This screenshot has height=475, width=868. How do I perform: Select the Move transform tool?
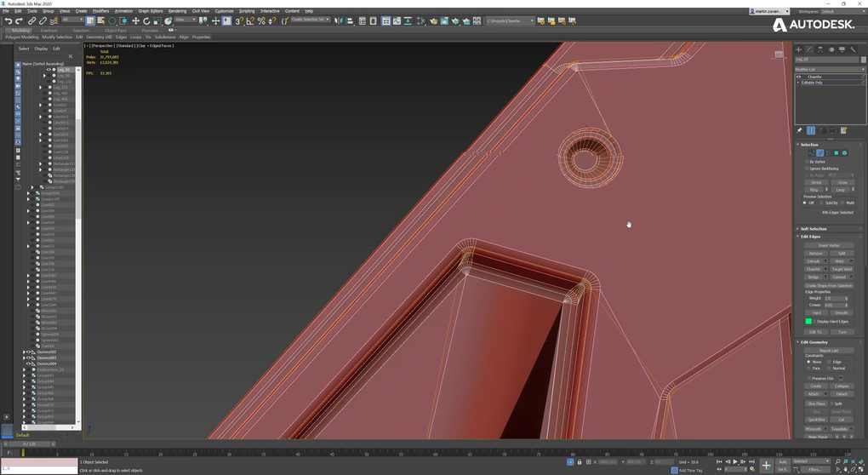click(135, 21)
